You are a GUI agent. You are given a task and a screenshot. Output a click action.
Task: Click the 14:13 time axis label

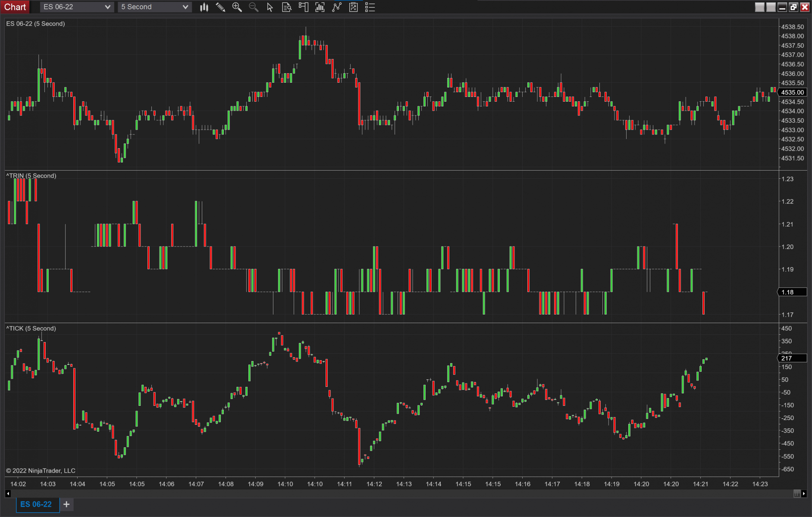404,484
